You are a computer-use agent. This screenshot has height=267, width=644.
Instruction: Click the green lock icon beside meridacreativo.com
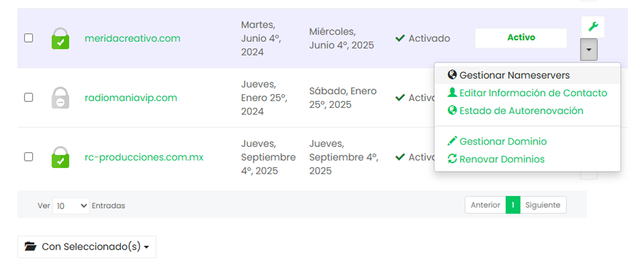pos(60,39)
